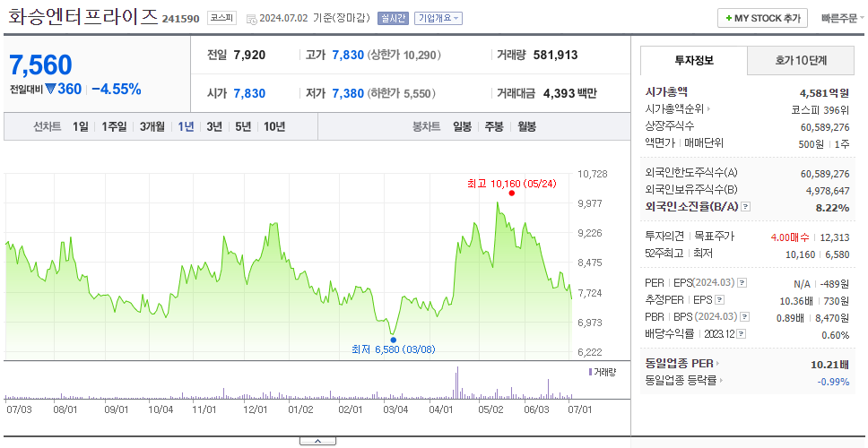Open help icon next to 외국인소진율(B/A)
The height and width of the screenshot is (448, 868).
tap(746, 207)
